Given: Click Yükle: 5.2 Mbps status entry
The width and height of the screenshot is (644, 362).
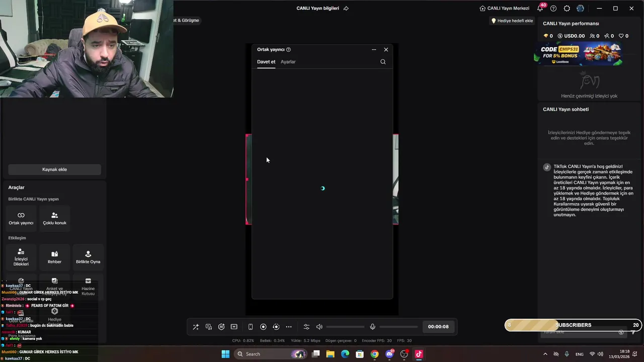Looking at the screenshot, I should [305, 340].
